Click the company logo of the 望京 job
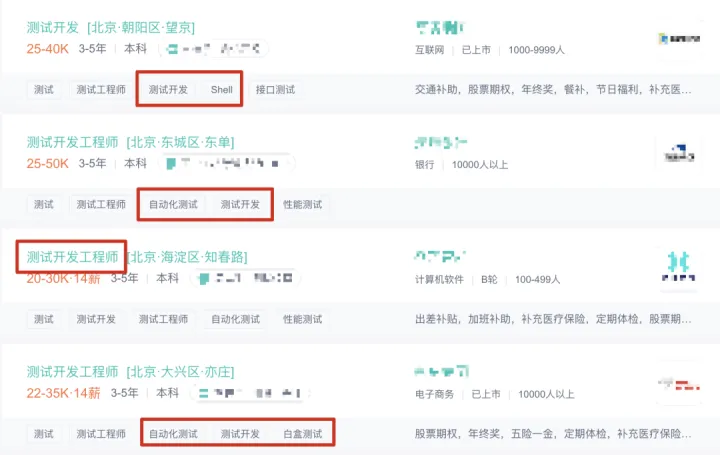 679,39
